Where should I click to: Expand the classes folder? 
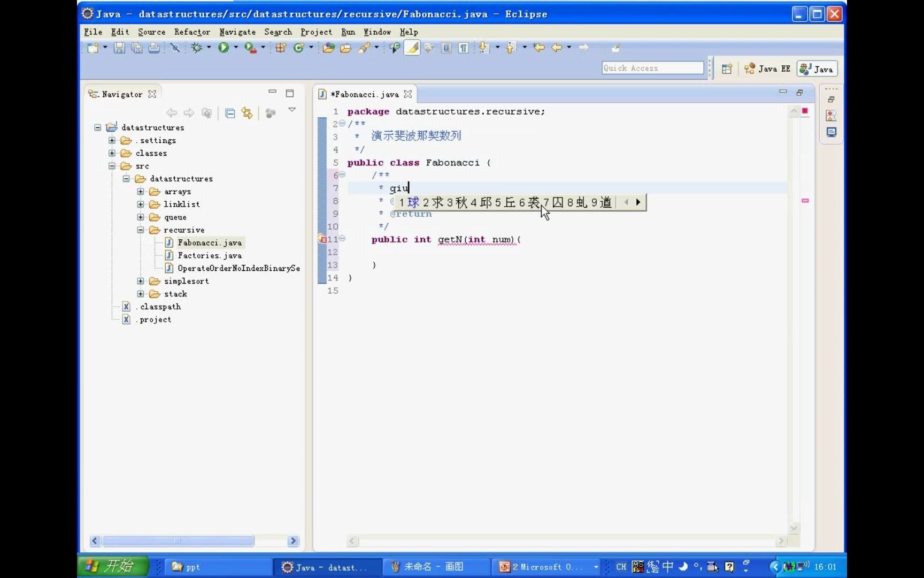[x=112, y=153]
